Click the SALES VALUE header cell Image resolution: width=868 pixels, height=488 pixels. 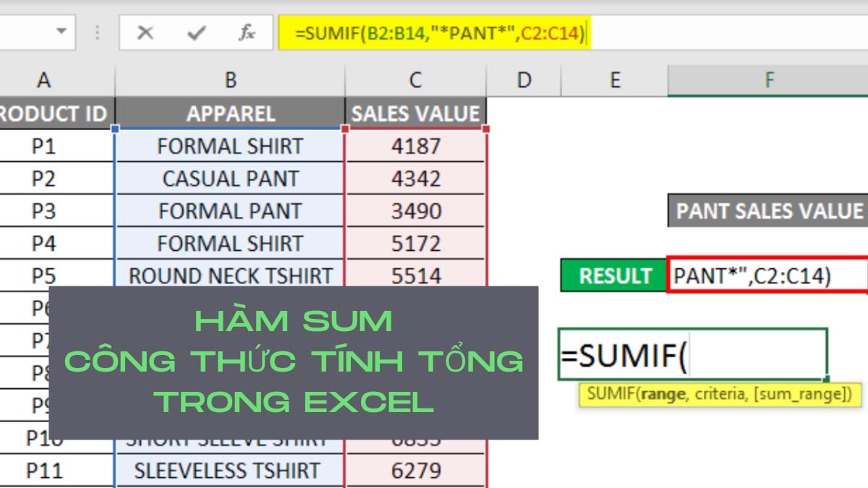pos(415,114)
